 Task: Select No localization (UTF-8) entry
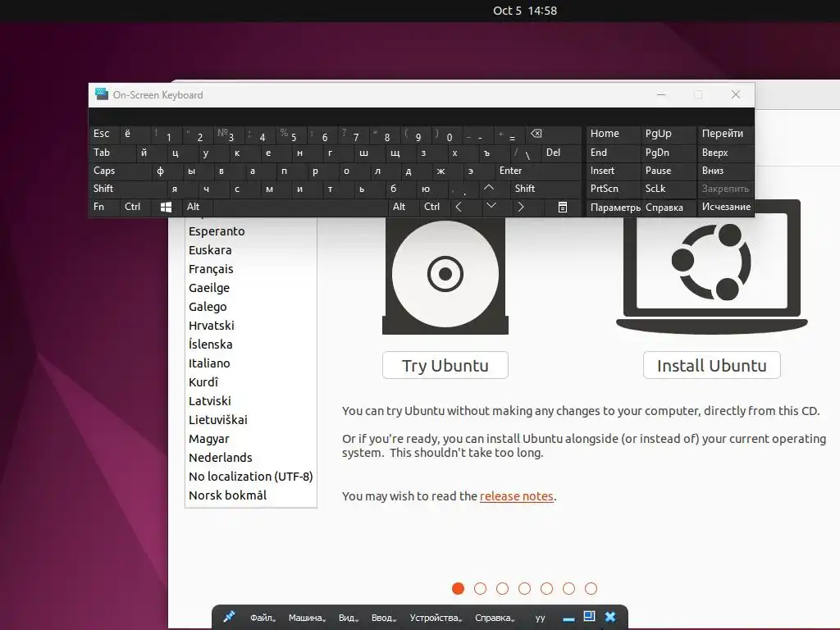251,477
